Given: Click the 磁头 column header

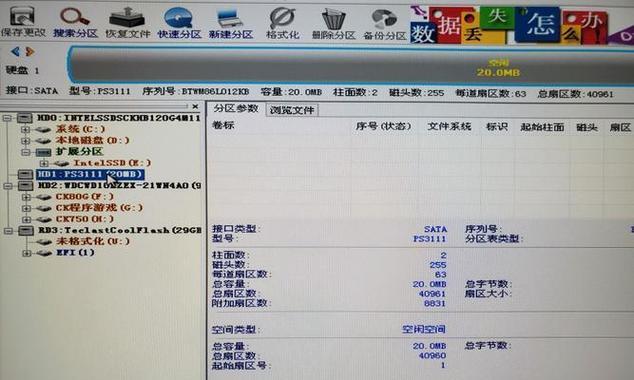Looking at the screenshot, I should 587,128.
